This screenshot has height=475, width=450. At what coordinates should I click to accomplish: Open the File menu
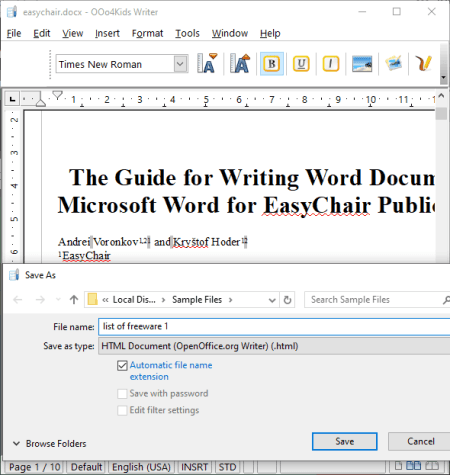14,33
